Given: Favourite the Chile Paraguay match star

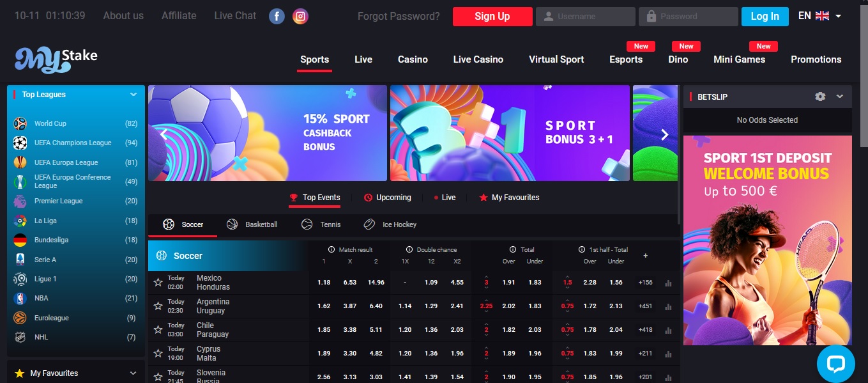Looking at the screenshot, I should [158, 330].
